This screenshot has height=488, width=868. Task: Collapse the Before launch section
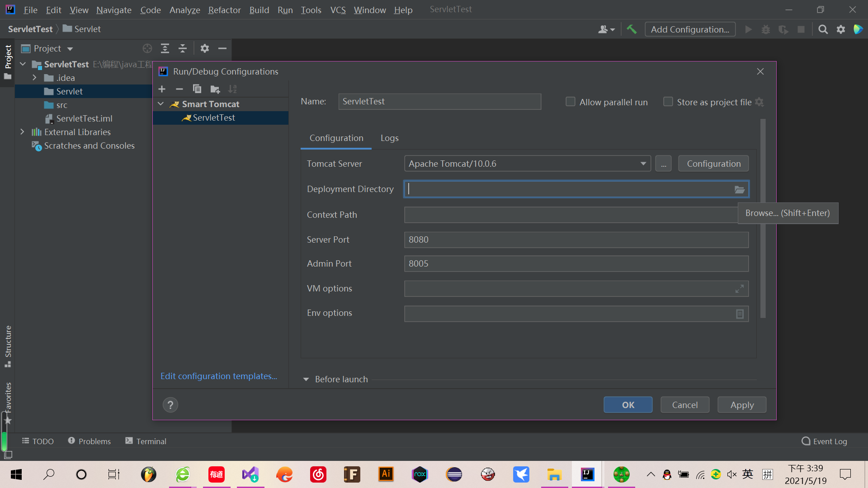click(306, 379)
